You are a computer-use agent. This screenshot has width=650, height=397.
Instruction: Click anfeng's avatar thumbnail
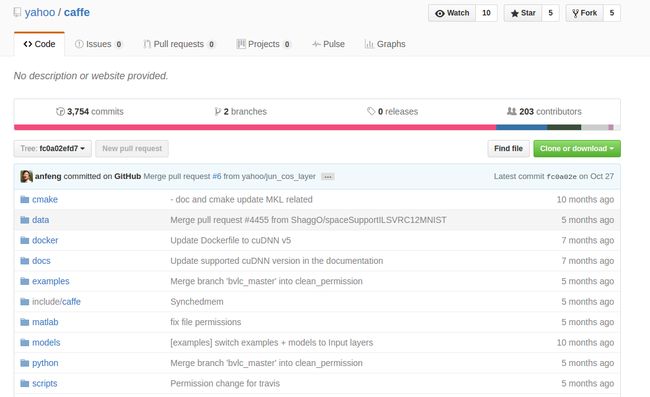(x=26, y=176)
